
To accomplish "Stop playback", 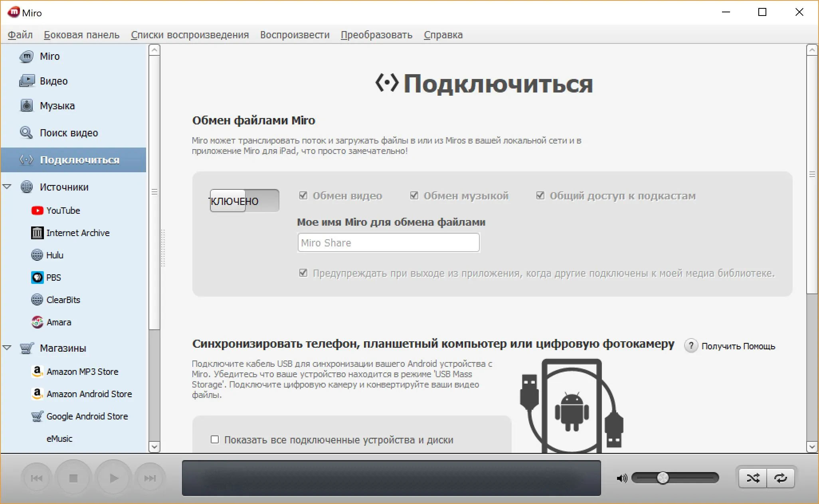I will tap(73, 478).
